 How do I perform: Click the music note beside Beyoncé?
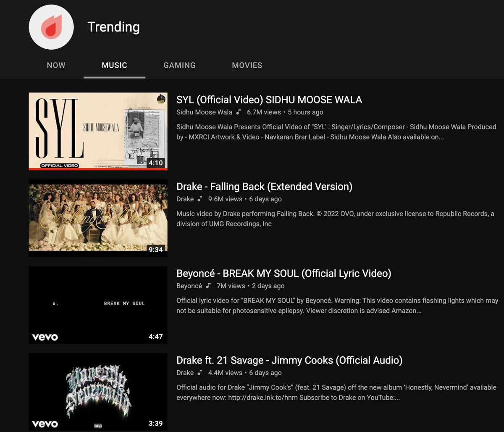pos(208,286)
